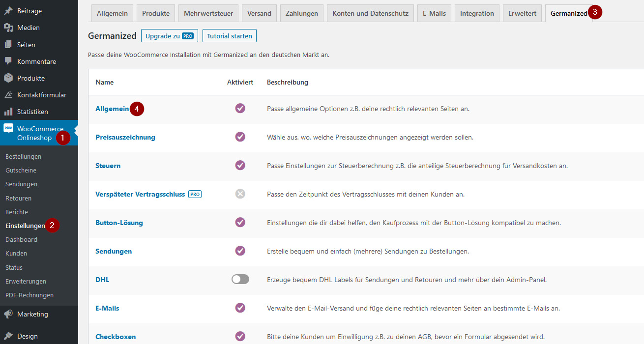Toggle the Button-Lösung activated checkmark
The height and width of the screenshot is (344, 644).
pos(240,223)
